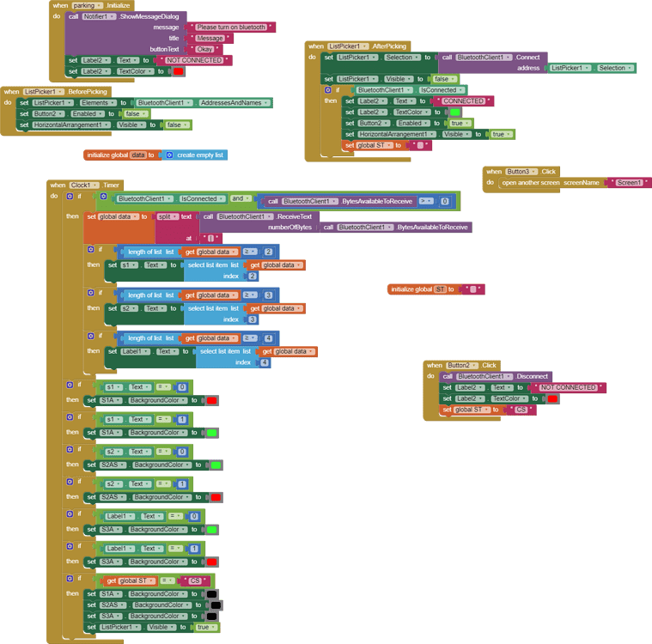Click gear on if block checking length ≥ 2

pyautogui.click(x=91, y=250)
